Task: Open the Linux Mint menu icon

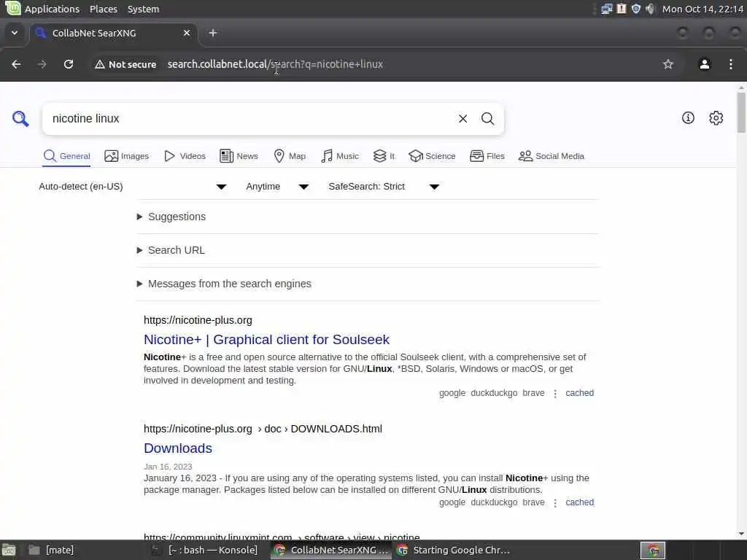Action: point(12,8)
